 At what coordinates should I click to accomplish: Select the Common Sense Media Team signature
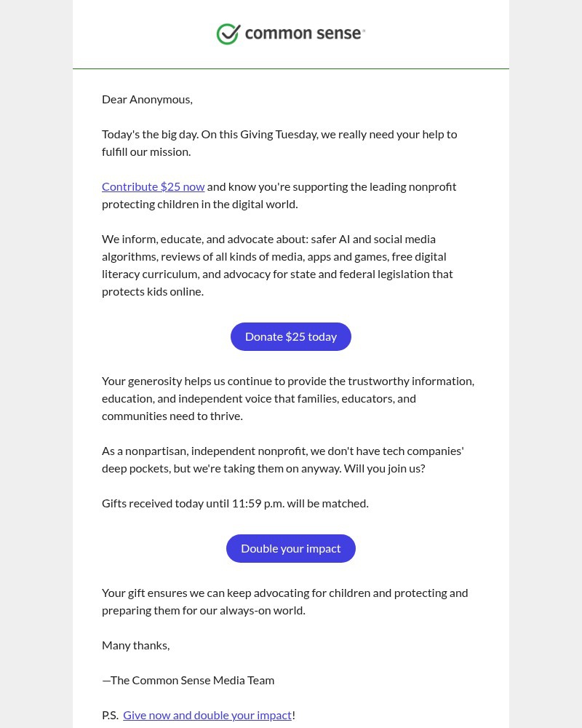tap(188, 679)
